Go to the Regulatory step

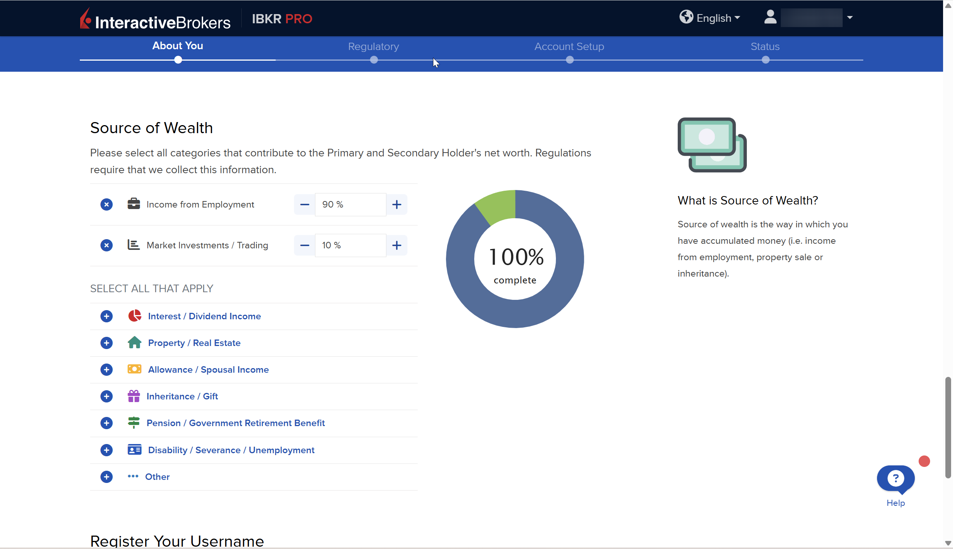[x=373, y=47]
